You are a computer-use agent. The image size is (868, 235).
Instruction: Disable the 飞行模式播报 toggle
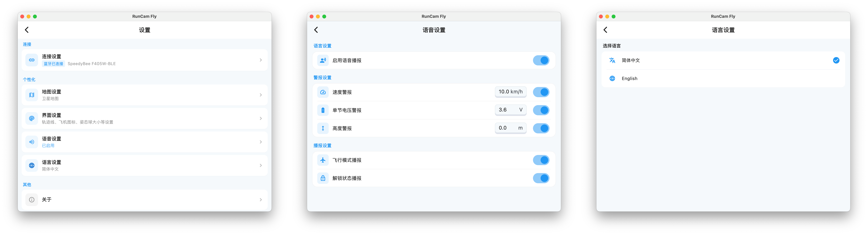click(541, 160)
